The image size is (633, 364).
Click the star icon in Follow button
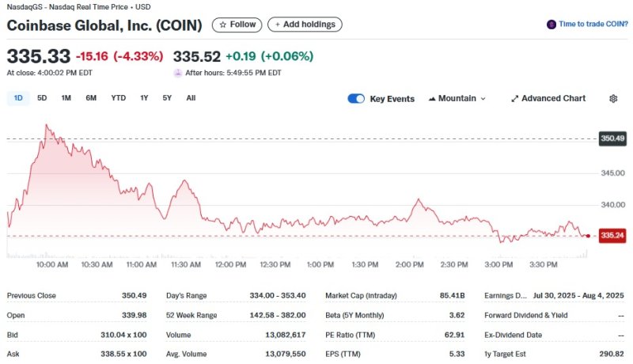(223, 25)
